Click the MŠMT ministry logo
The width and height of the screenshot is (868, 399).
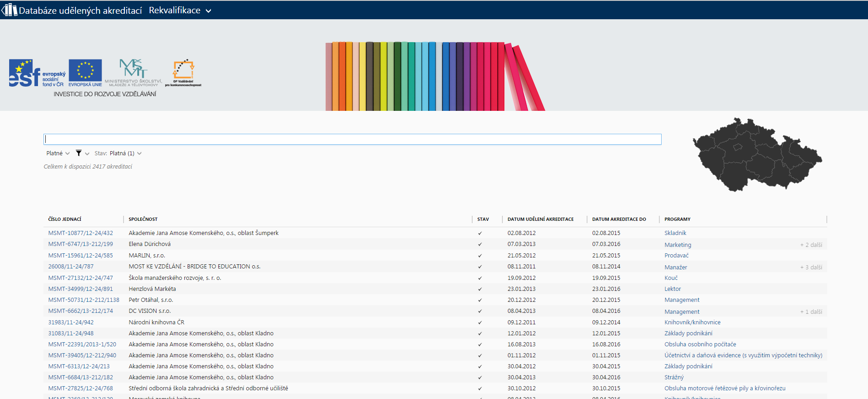pyautogui.click(x=133, y=72)
